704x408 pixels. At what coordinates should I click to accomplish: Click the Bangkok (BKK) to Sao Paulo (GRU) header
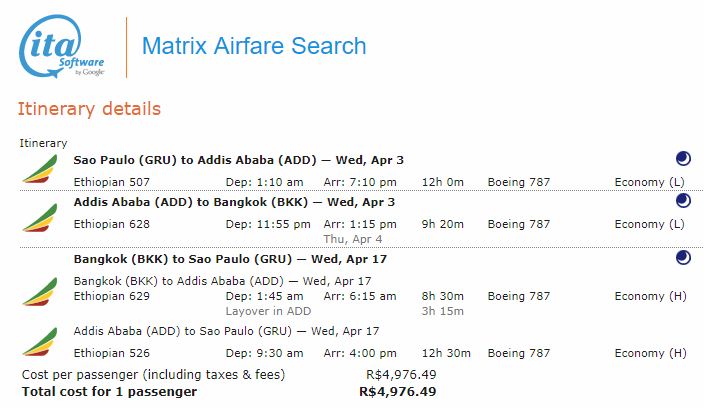(x=230, y=259)
